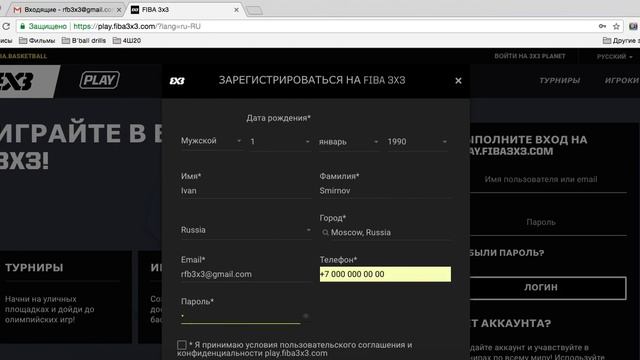Image resolution: width=640 pixels, height=360 pixels.
Task: Click the PLAY logo
Action: [100, 80]
